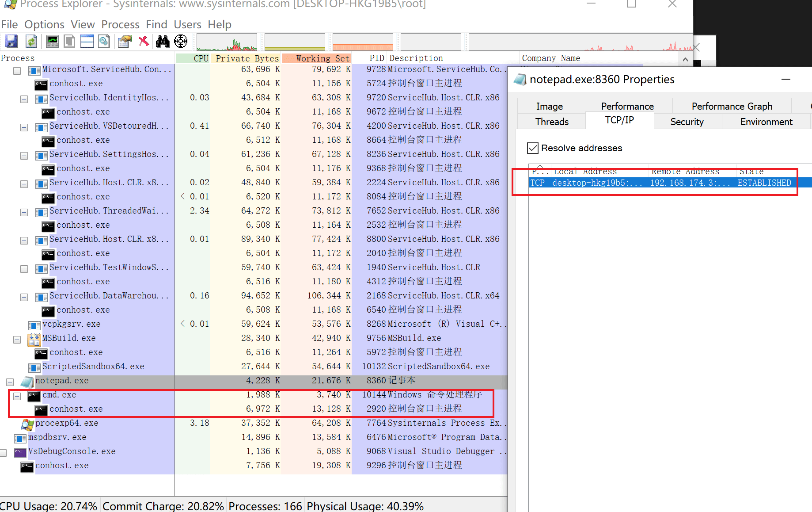This screenshot has width=812, height=512.
Task: Click the crosshair Find Window's Process icon
Action: point(181,42)
